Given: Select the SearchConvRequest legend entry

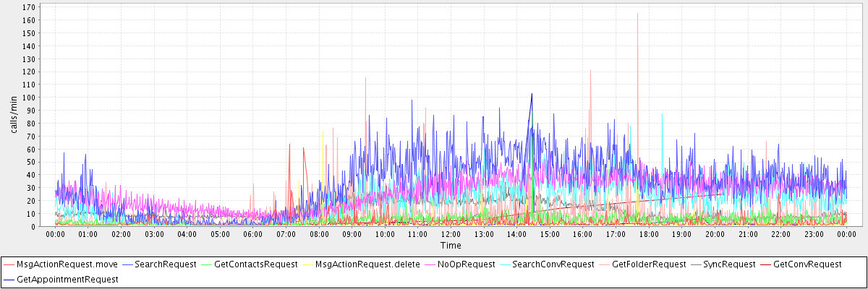Looking at the screenshot, I should tap(553, 264).
